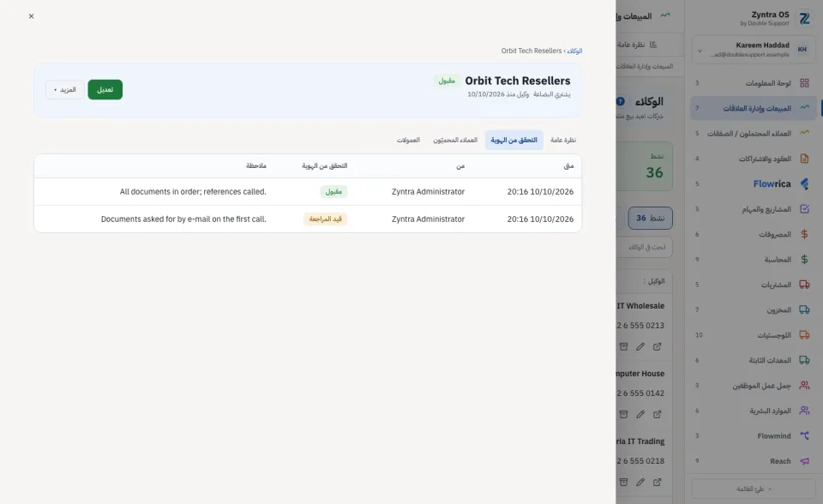
Task: Click the Zyntra OS logo icon
Action: [804, 18]
